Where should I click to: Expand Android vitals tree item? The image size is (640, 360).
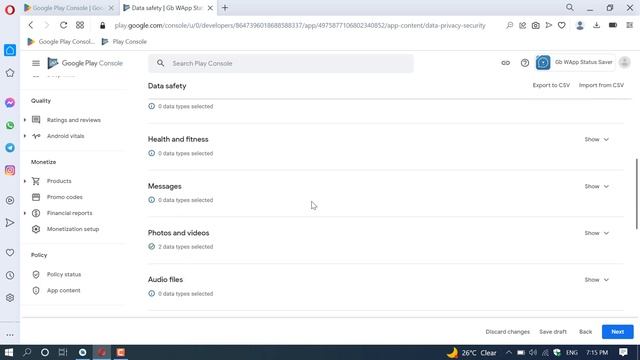pos(25,136)
